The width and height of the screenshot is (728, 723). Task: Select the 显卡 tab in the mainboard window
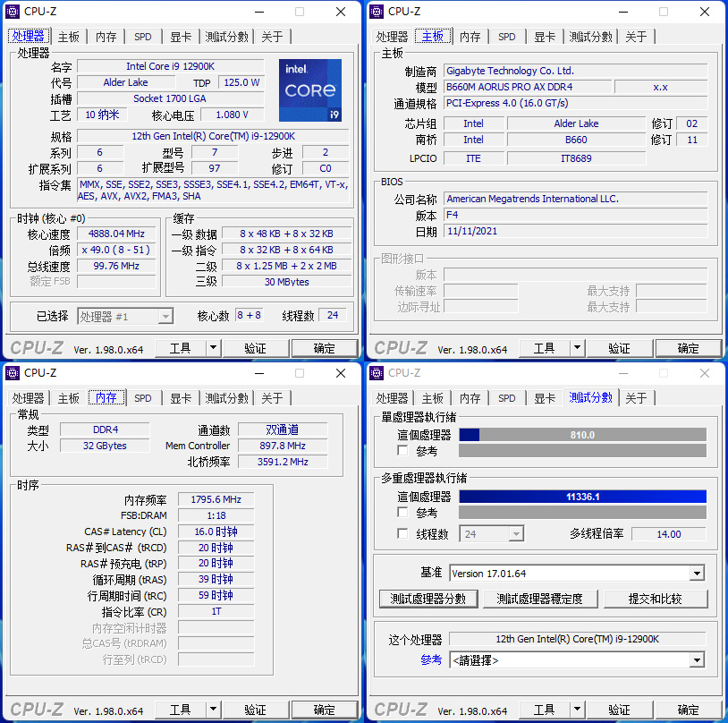(545, 37)
